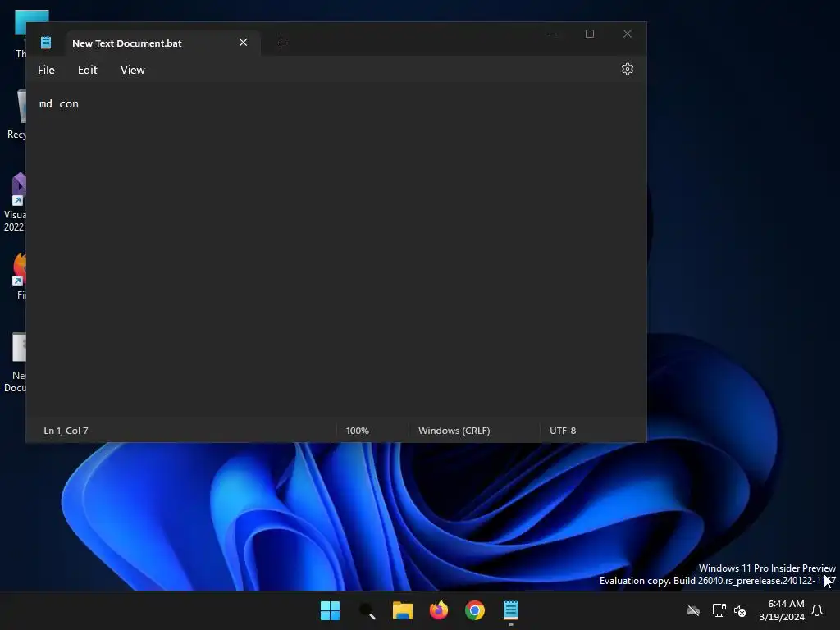This screenshot has width=840, height=630.
Task: Maximize the Notepad window
Action: (x=589, y=34)
